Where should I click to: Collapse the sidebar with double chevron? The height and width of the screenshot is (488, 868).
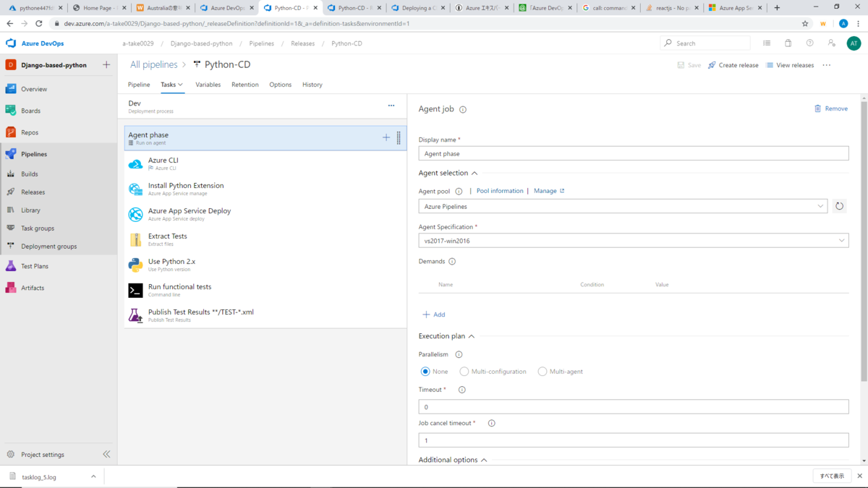106,455
